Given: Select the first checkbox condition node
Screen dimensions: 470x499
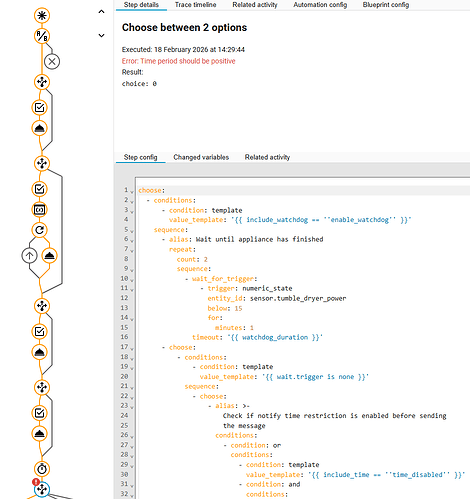Looking at the screenshot, I should (40, 108).
